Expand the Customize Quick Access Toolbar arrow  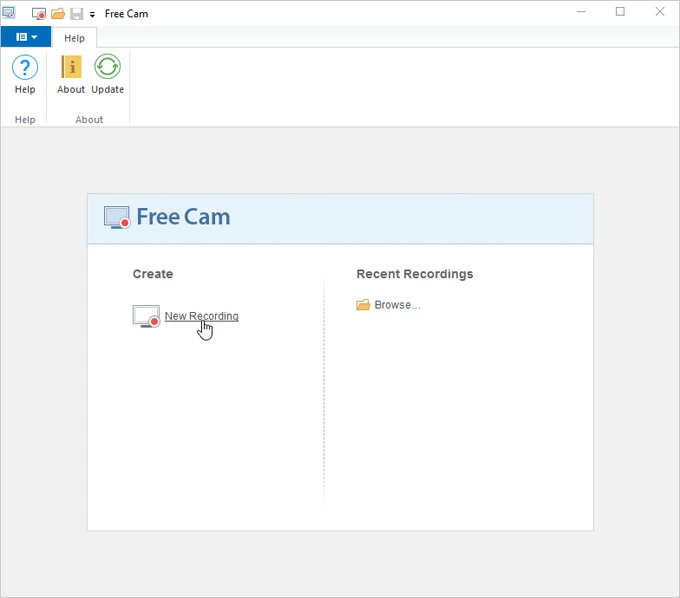(92, 15)
